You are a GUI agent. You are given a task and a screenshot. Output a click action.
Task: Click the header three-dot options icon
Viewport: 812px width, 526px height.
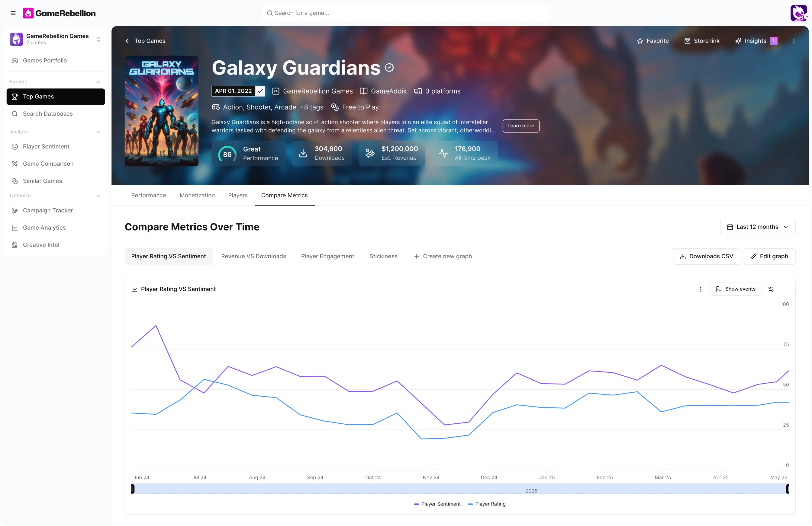point(794,41)
